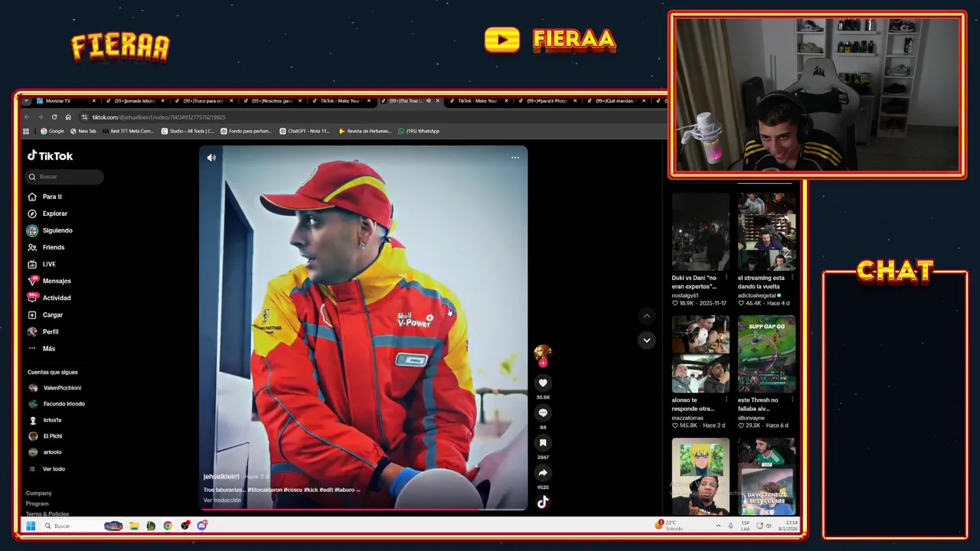This screenshot has width=980, height=551.
Task: Go back in the browser
Action: pyautogui.click(x=27, y=117)
